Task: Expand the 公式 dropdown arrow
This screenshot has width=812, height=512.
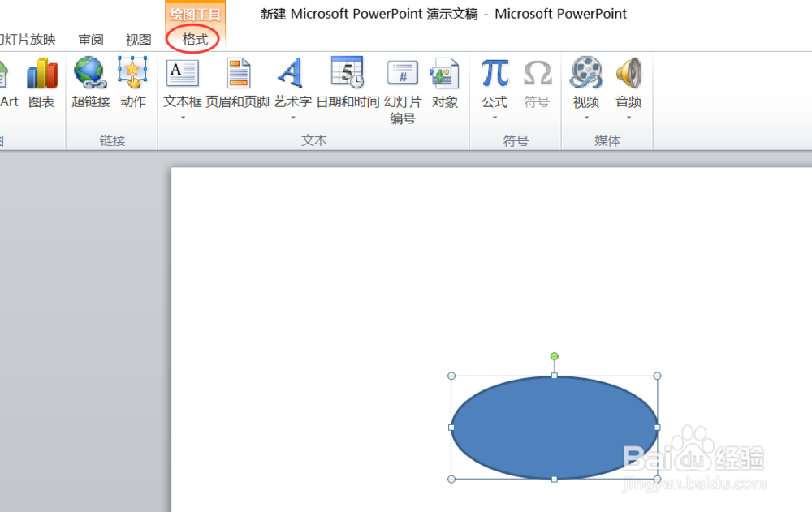Action: (495, 118)
